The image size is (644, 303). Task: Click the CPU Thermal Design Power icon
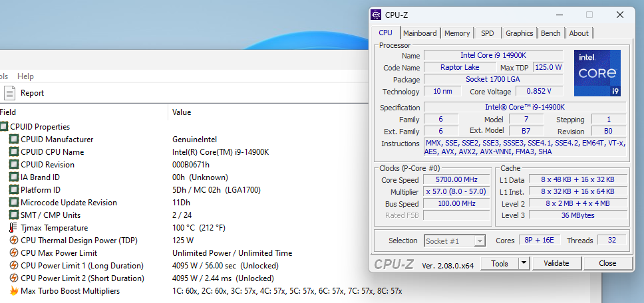14,241
